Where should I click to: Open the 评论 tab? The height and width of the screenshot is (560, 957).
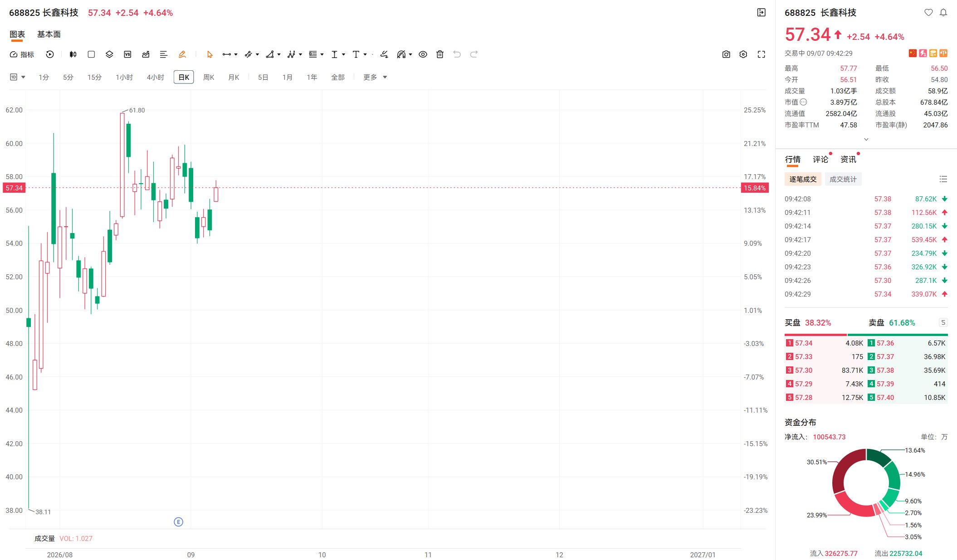pyautogui.click(x=820, y=159)
